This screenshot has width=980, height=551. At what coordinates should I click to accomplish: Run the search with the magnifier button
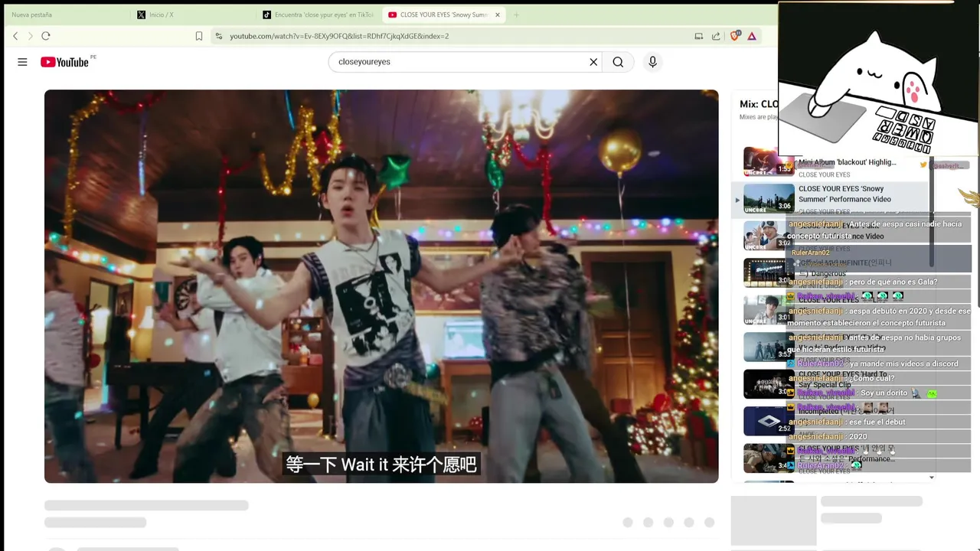(618, 62)
